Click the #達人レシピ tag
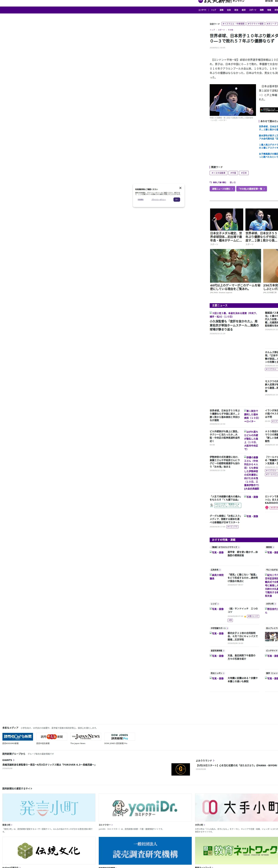Screen dimensions: 278x868 click(253, 616)
